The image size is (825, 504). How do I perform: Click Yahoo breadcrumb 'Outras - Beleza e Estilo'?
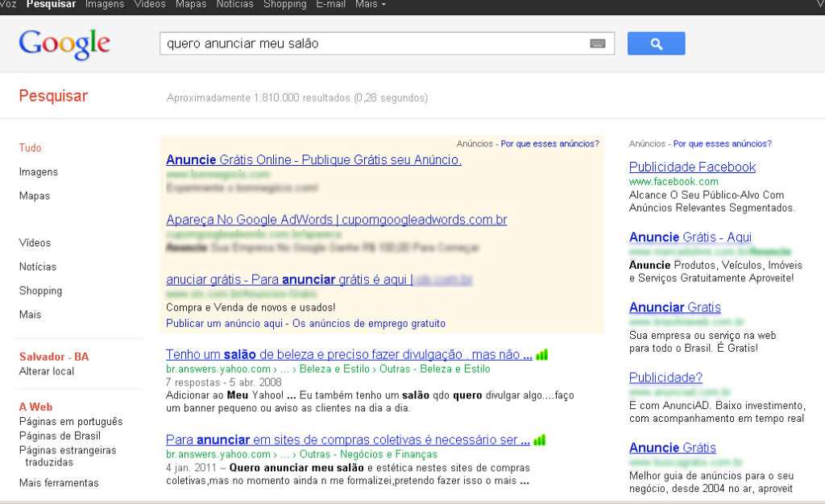point(434,369)
